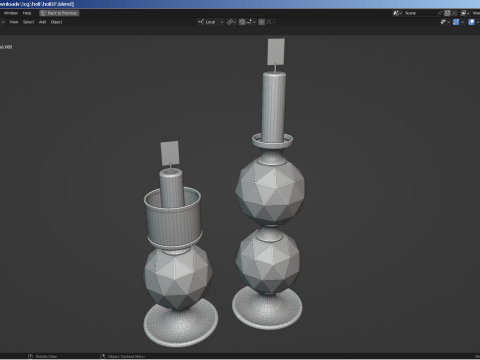480x360 pixels.
Task: Toggle proportional editing
Action: [262, 22]
